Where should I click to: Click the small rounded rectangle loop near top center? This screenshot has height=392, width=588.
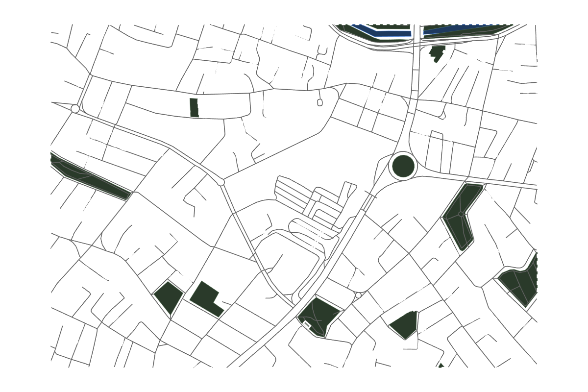320,102
